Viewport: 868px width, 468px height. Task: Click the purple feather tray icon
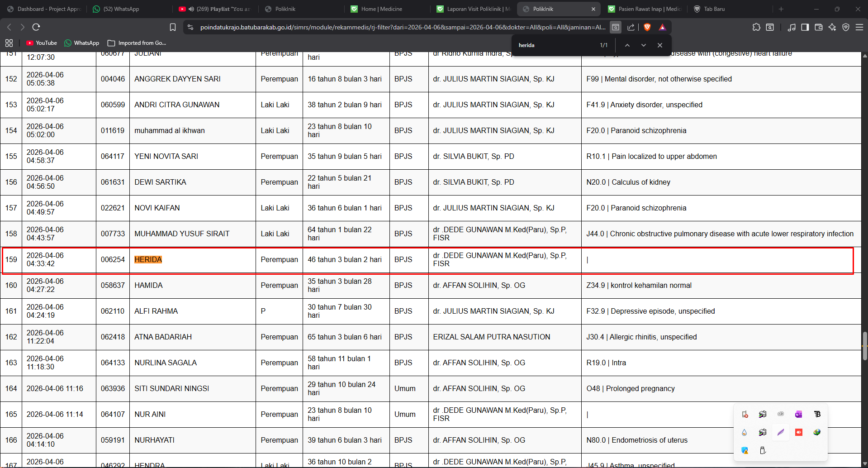point(781,432)
